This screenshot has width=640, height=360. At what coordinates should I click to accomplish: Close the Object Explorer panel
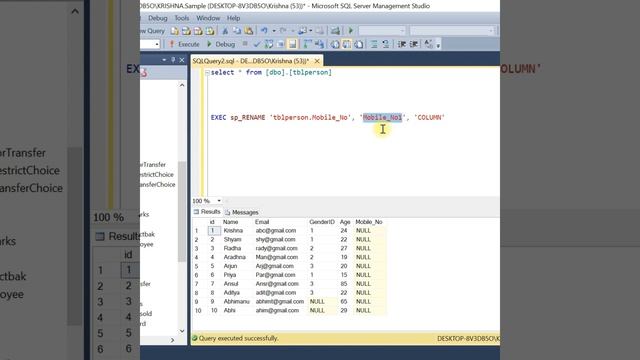182,60
